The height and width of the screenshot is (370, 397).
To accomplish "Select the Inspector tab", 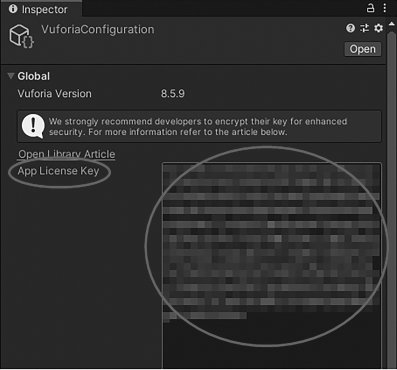I will [x=41, y=9].
